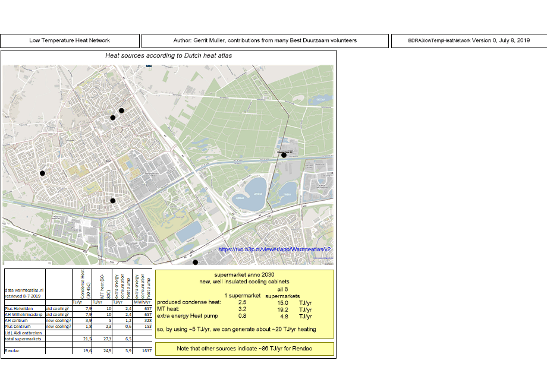
Task: Click 'old cooling?' in the Plus Heivelden row
Action: (58, 309)
